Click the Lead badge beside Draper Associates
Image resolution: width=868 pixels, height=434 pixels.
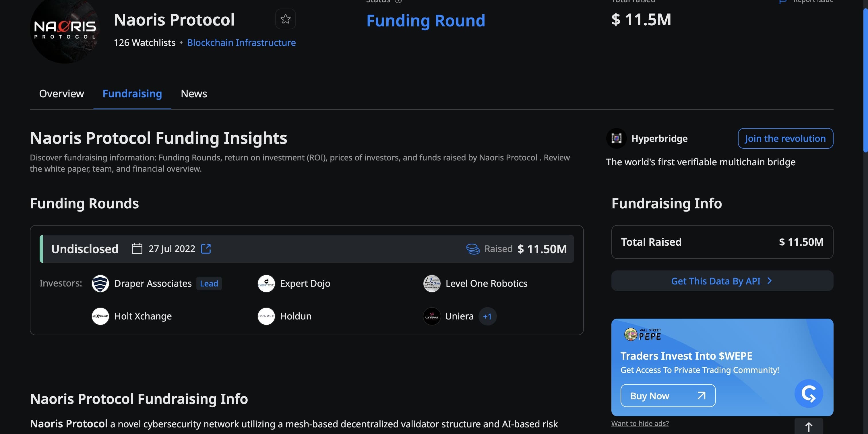click(x=209, y=283)
